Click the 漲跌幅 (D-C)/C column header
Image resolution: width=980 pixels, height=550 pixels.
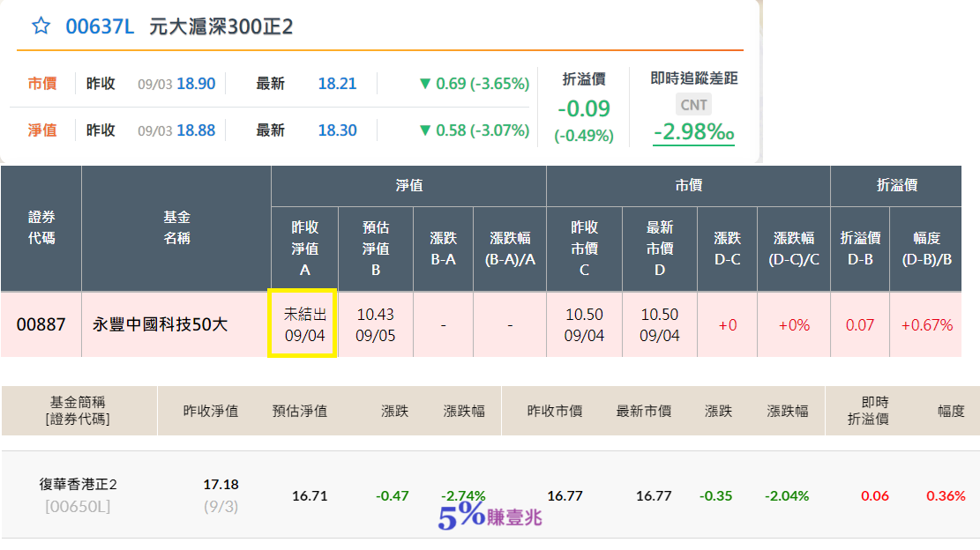pyautogui.click(x=794, y=249)
